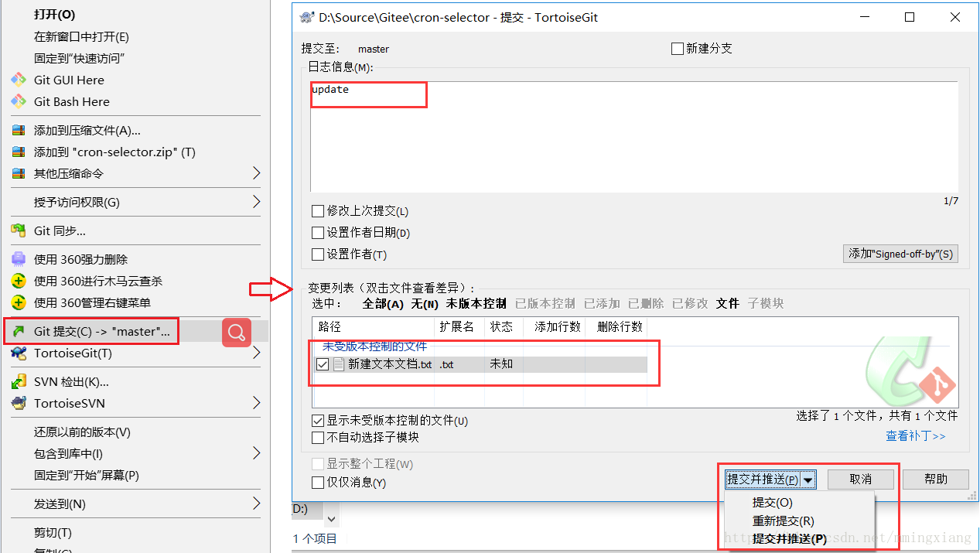980x553 pixels.
Task: Choose 打开(O) from the context menu
Action: [x=55, y=15]
